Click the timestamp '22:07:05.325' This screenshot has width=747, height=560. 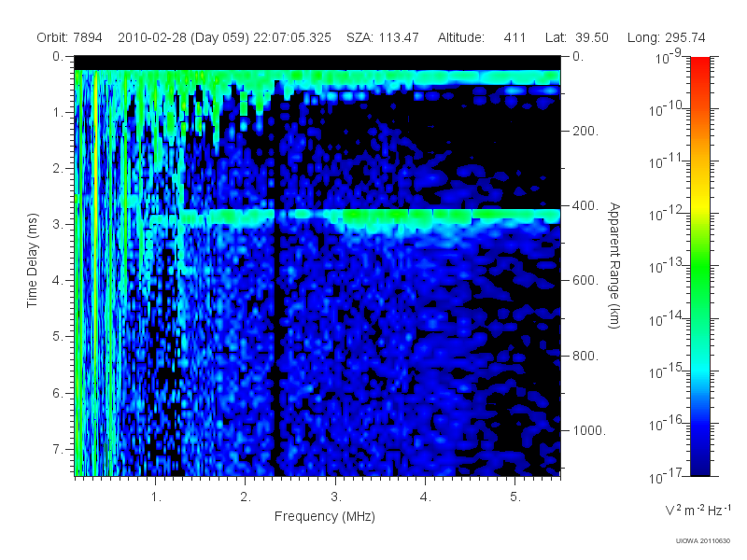click(x=292, y=37)
